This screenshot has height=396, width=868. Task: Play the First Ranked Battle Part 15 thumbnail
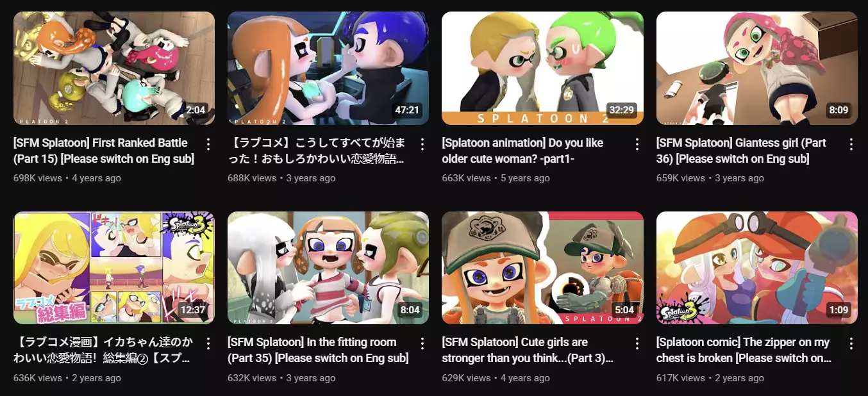(114, 68)
